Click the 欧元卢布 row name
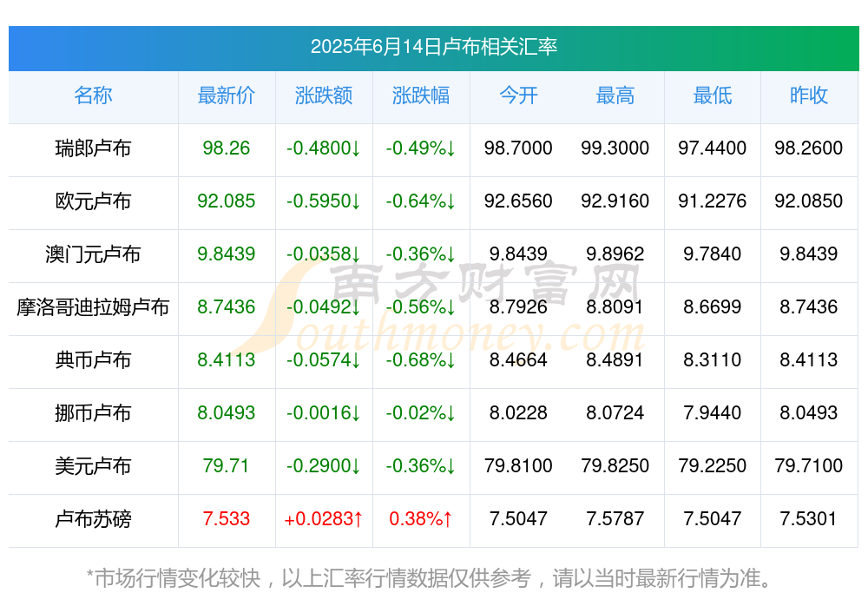The width and height of the screenshot is (868, 606). (93, 201)
